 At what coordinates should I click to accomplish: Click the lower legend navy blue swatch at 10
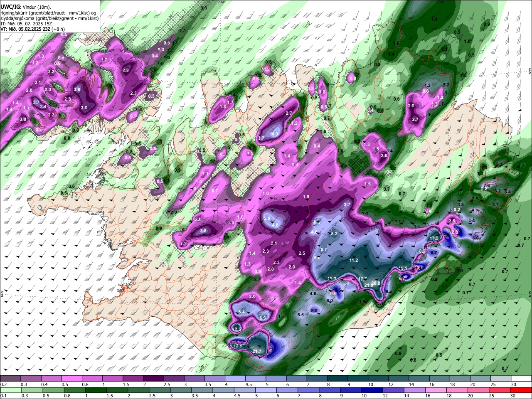coord(372,390)
